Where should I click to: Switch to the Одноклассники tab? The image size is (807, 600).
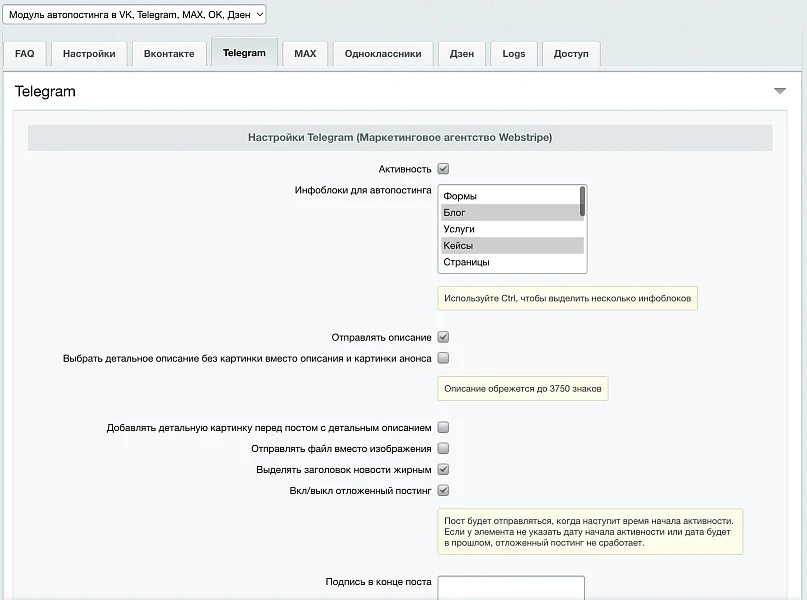pyautogui.click(x=383, y=54)
